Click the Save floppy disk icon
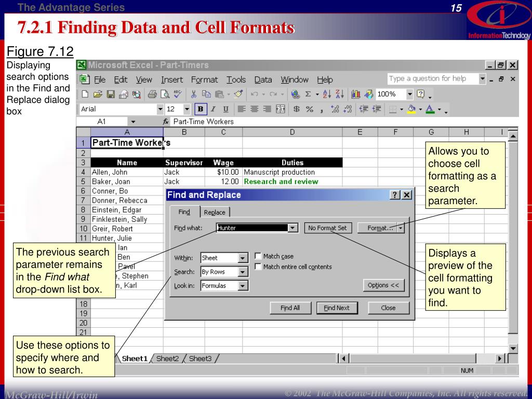The width and height of the screenshot is (532, 399). point(111,95)
